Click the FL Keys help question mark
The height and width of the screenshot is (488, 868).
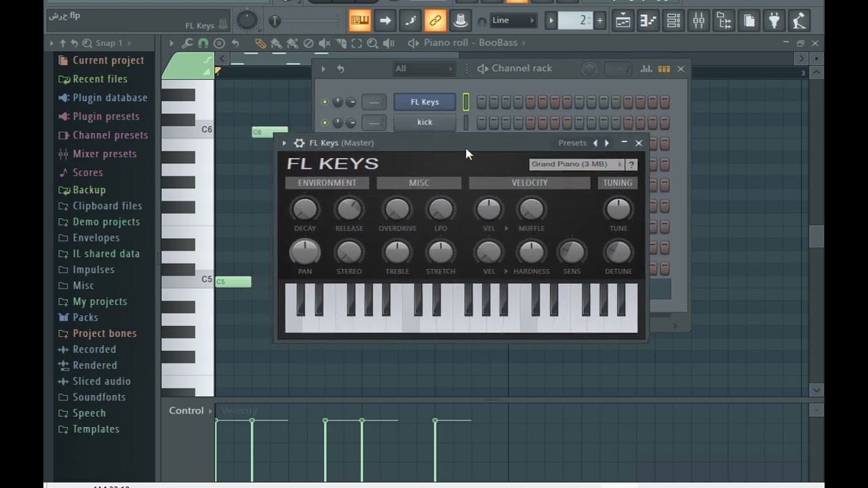click(x=631, y=165)
